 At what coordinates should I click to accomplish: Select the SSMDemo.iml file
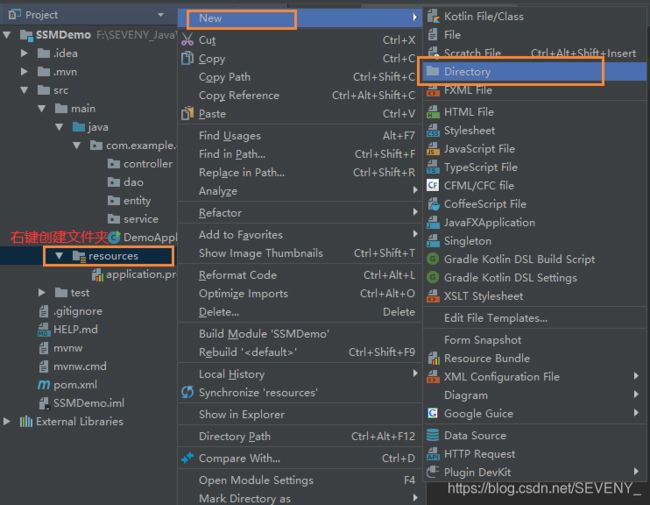(81, 403)
